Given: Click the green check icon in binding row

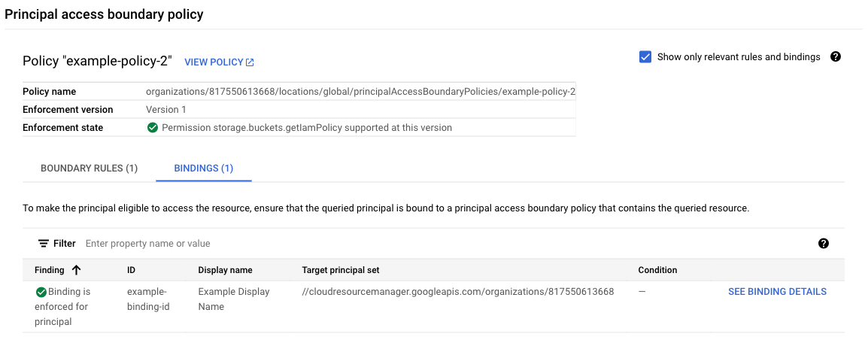Looking at the screenshot, I should click(41, 292).
